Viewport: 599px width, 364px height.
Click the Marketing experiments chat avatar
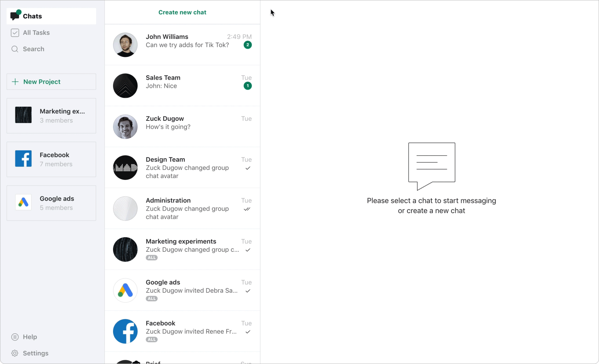point(125,250)
